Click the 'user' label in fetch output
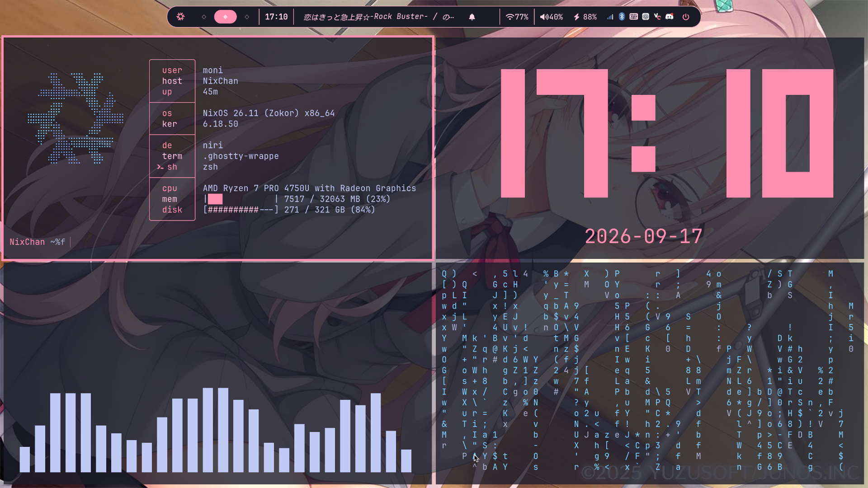868x488 pixels. point(172,70)
